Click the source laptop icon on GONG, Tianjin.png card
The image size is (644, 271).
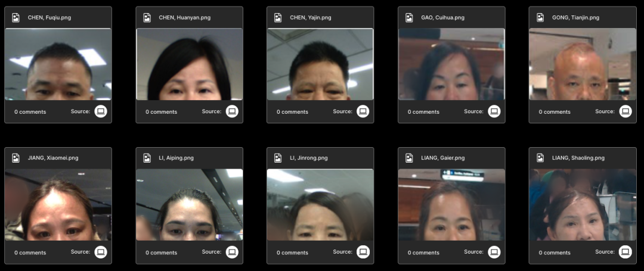pos(625,111)
